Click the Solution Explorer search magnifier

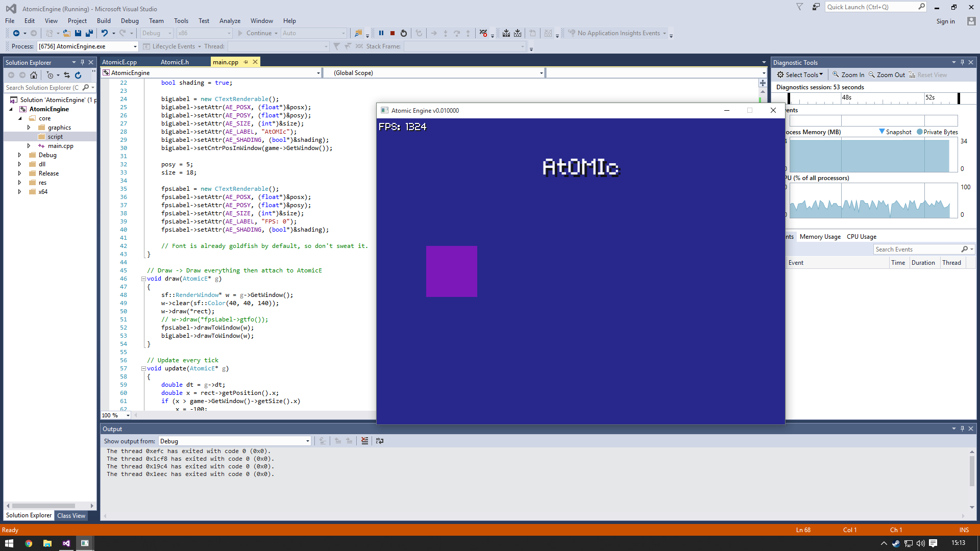pyautogui.click(x=86, y=88)
